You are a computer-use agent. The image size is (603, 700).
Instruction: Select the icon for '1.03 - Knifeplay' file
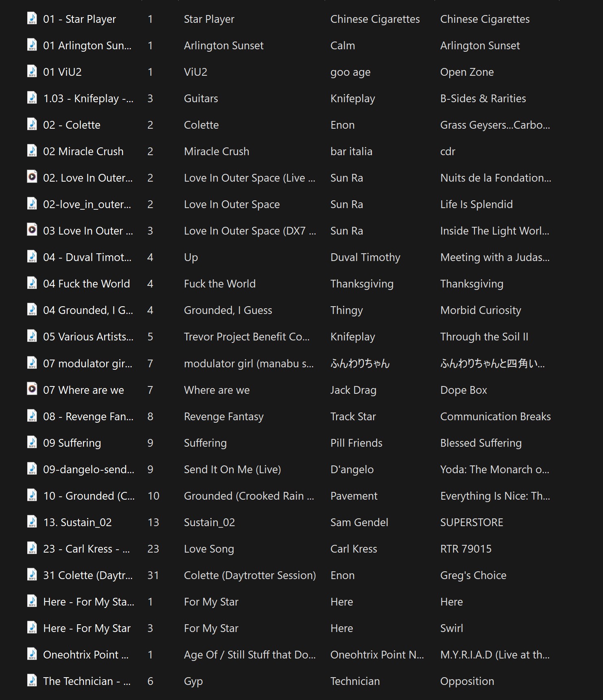click(32, 98)
